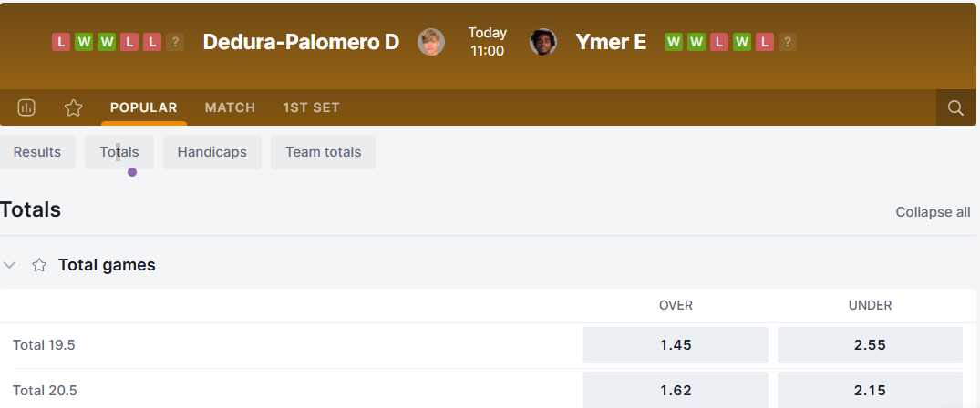Collapse the Total games section chevron

click(x=10, y=265)
